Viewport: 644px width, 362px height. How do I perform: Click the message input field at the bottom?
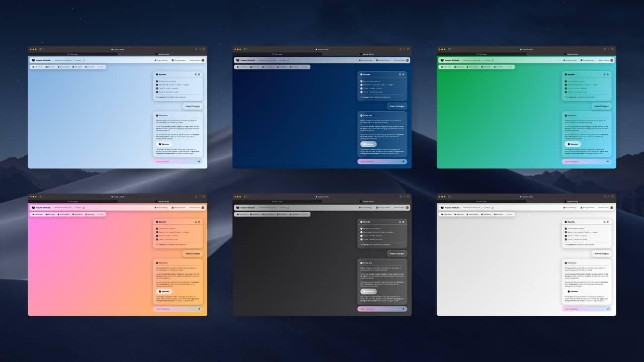point(176,161)
